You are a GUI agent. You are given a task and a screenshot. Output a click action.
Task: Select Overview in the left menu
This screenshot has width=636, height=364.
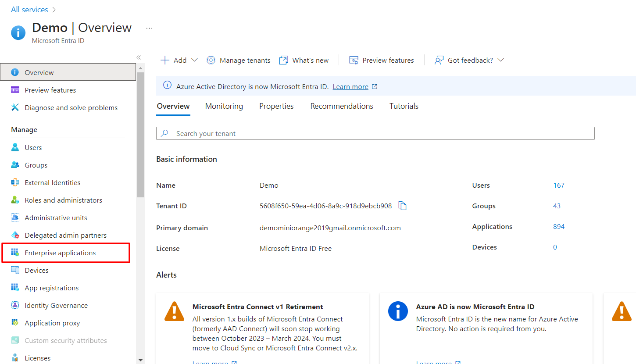[x=68, y=72]
